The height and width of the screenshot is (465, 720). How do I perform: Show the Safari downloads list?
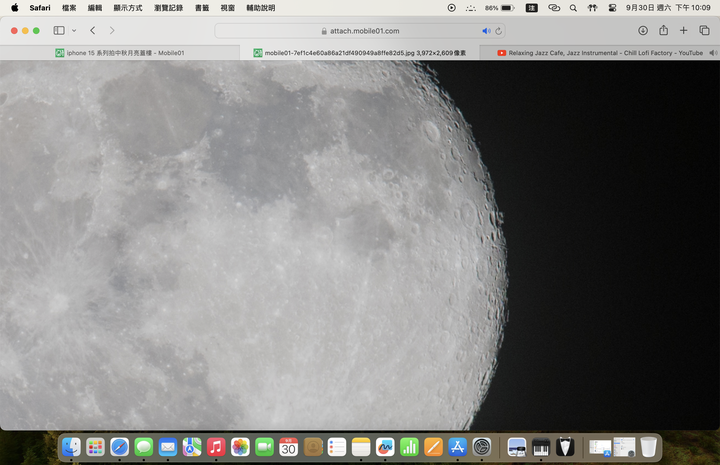point(643,30)
